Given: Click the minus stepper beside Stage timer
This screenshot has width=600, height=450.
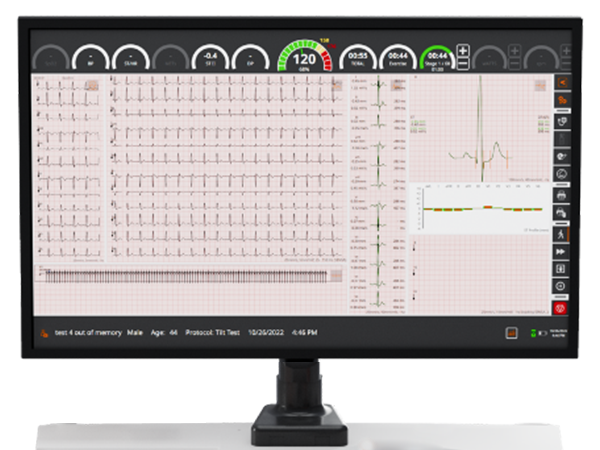Looking at the screenshot, I should pos(463,64).
